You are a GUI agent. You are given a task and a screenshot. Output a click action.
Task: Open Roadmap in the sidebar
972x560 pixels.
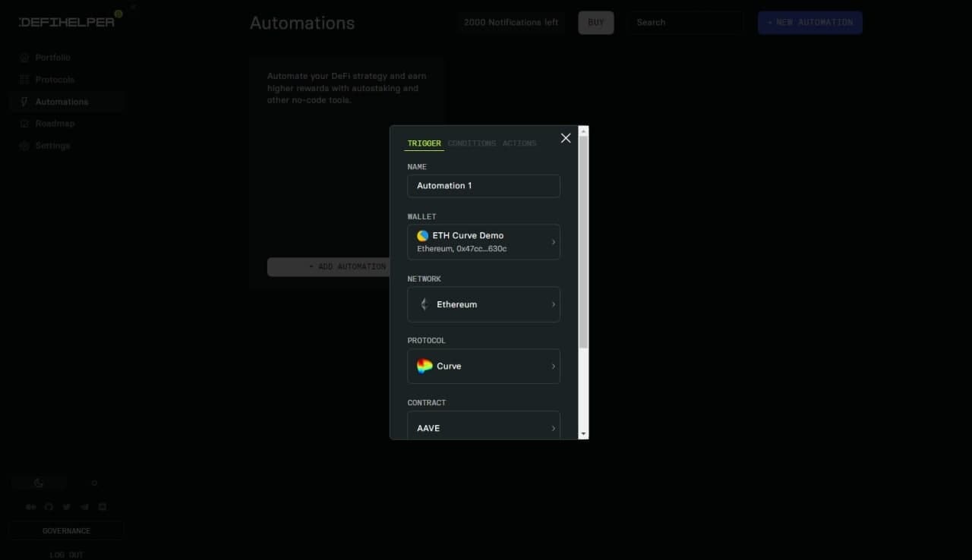67,124
